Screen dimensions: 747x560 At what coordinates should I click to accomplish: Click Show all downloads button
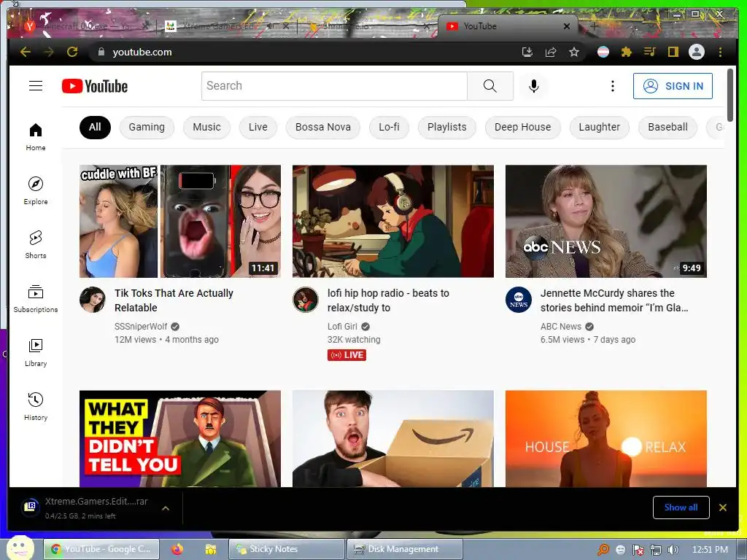tap(681, 507)
